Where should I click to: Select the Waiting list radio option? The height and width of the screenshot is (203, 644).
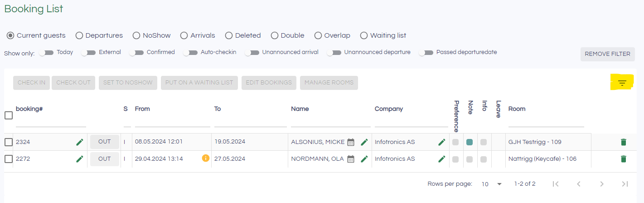pos(364,35)
